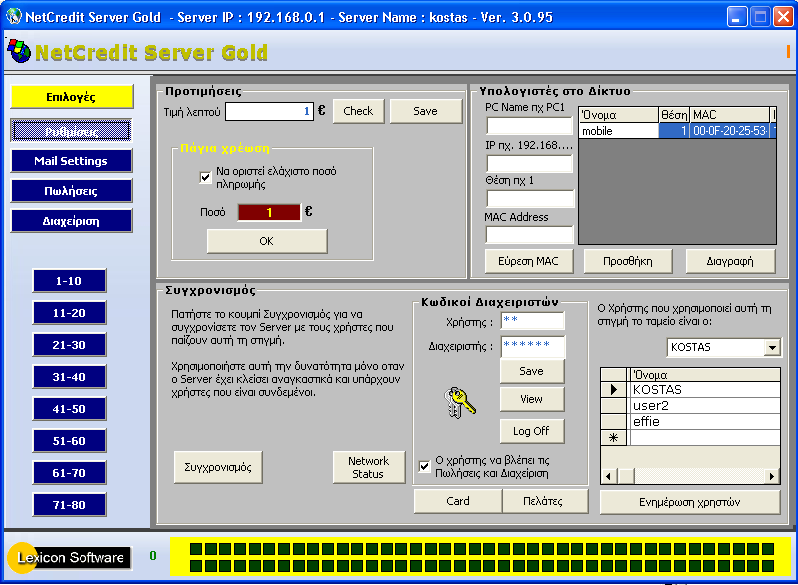The height and width of the screenshot is (585, 798).
Task: Open the Πωλήσεις section
Action: click(x=71, y=191)
